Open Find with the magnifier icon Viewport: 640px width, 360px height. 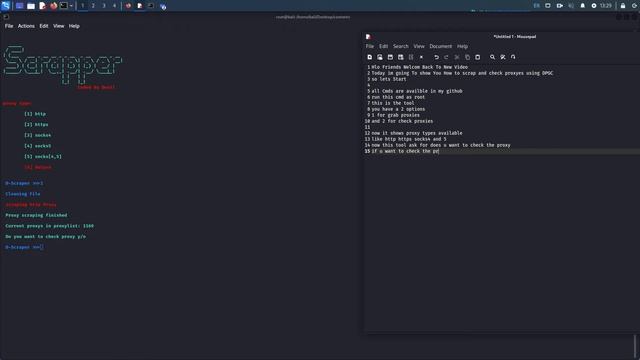[x=492, y=57]
